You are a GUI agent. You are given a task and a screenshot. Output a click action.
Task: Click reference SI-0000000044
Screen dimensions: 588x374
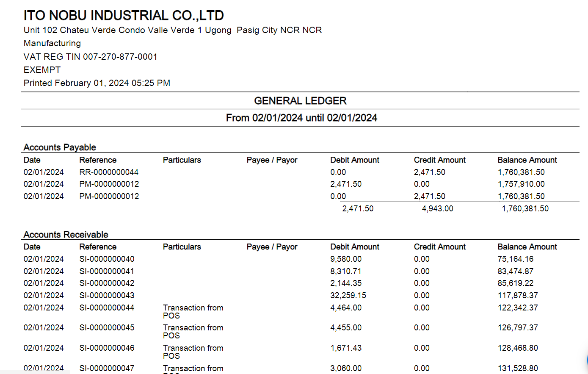(x=107, y=308)
